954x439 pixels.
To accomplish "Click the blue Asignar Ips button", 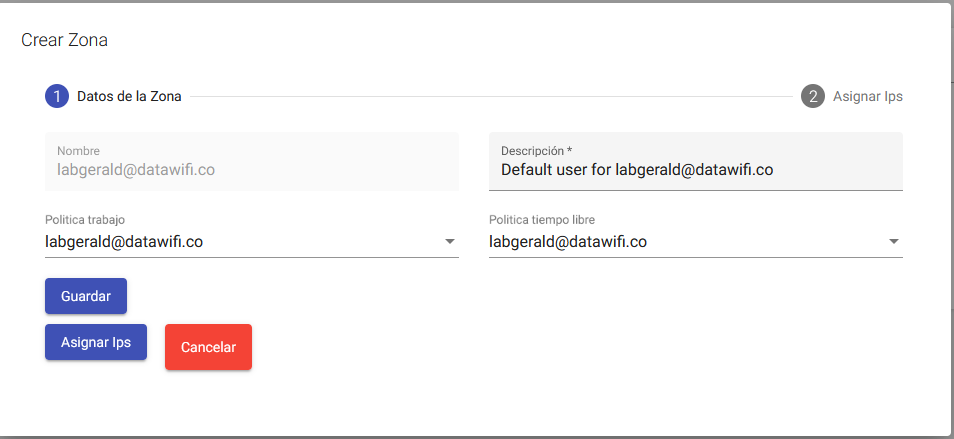I will [96, 341].
